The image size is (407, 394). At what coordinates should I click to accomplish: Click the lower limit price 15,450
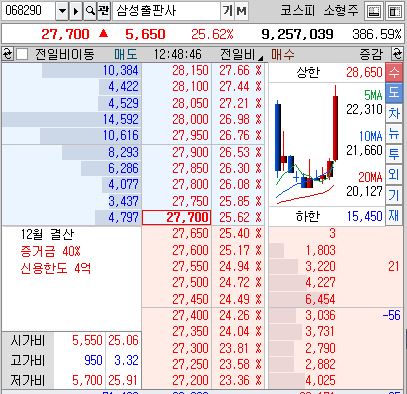364,216
